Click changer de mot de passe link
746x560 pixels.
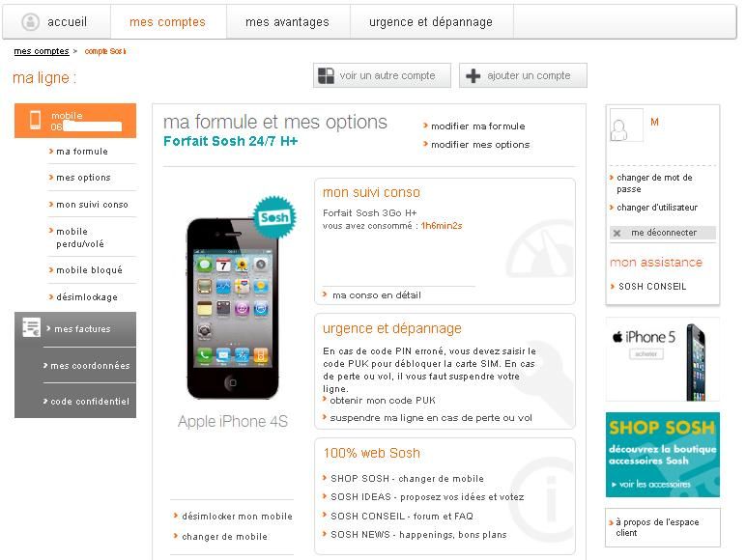click(654, 183)
